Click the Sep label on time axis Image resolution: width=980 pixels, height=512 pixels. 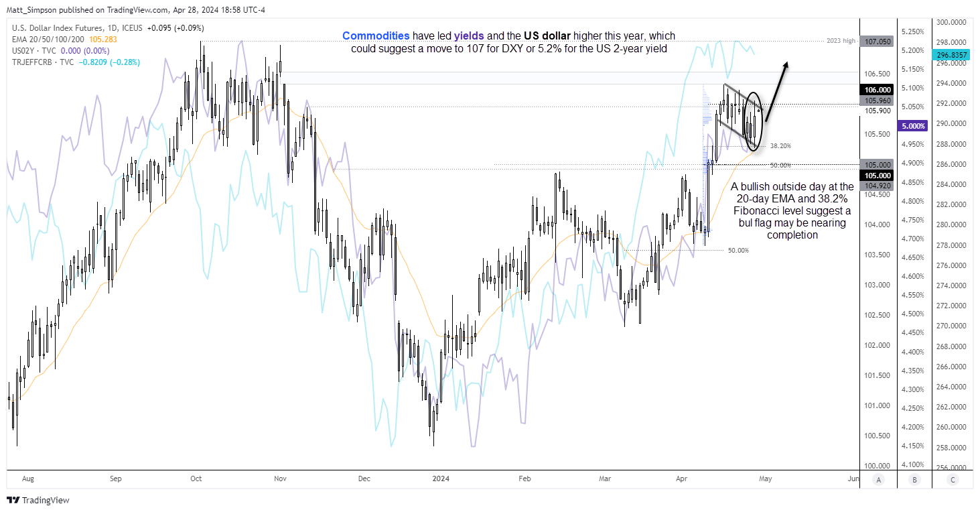point(116,479)
